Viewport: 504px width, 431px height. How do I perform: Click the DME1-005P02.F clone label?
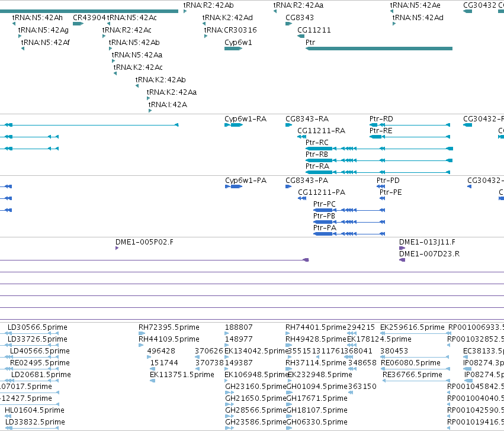(145, 242)
